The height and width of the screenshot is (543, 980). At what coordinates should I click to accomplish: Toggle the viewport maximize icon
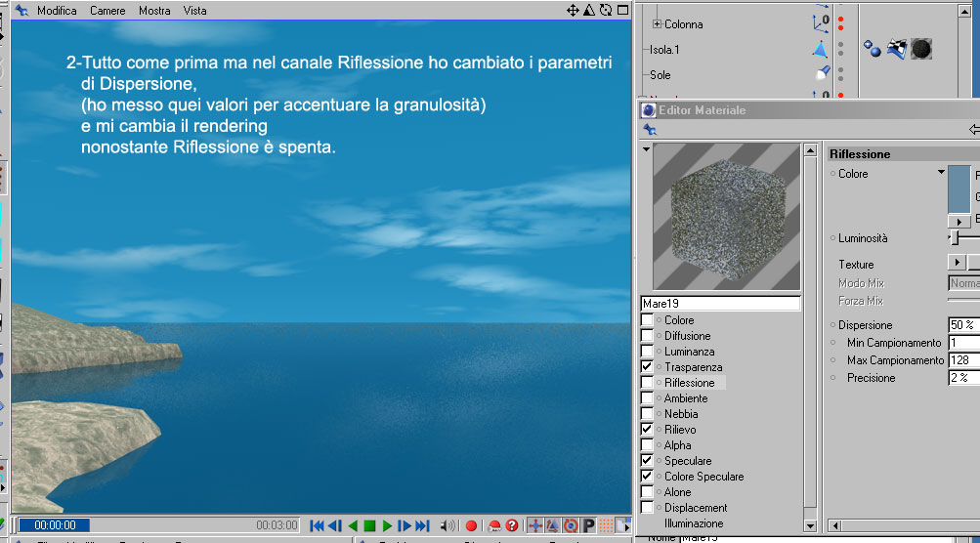coord(622,10)
